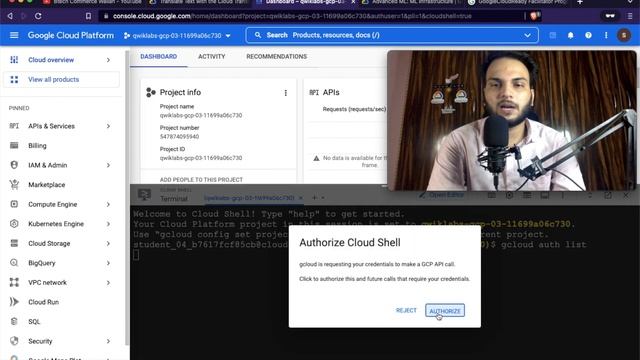Viewport: 640px width, 360px height.
Task: Click the BigQuery magnifier icon
Action: [14, 263]
